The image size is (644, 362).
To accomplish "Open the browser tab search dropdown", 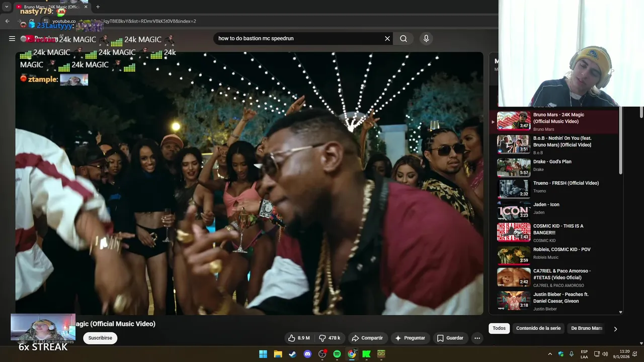I will coord(7,7).
